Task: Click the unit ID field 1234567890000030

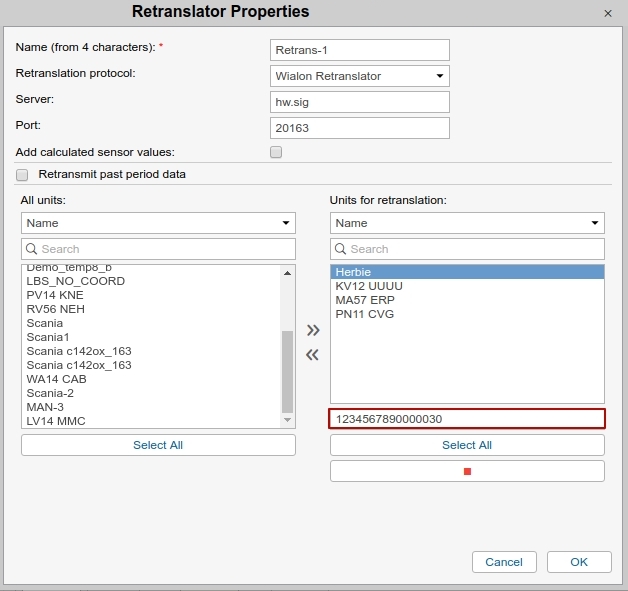Action: (467, 419)
